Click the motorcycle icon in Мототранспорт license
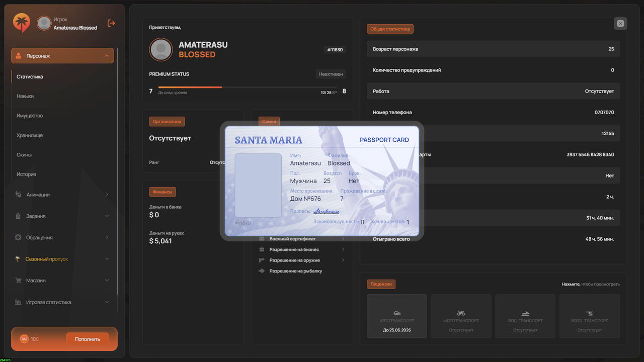Image resolution: width=644 pixels, height=362 pixels. [x=461, y=313]
